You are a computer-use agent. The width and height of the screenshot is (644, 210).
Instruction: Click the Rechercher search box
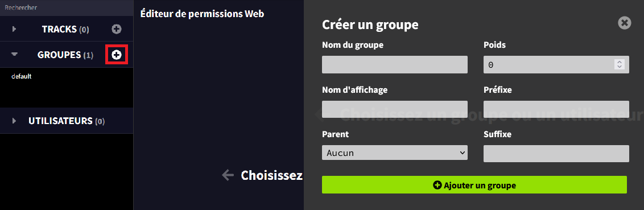coord(67,8)
